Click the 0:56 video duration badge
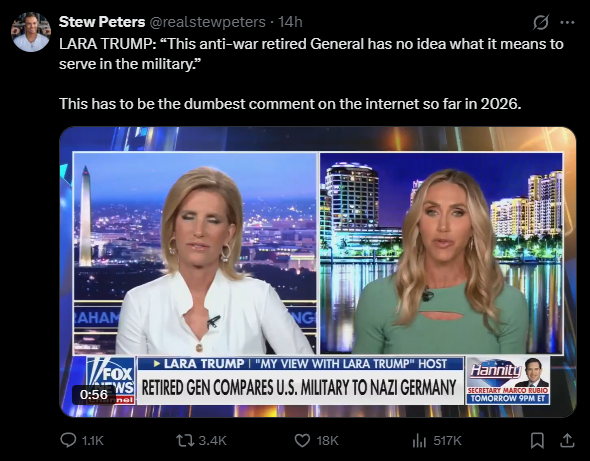The image size is (590, 461). [94, 394]
